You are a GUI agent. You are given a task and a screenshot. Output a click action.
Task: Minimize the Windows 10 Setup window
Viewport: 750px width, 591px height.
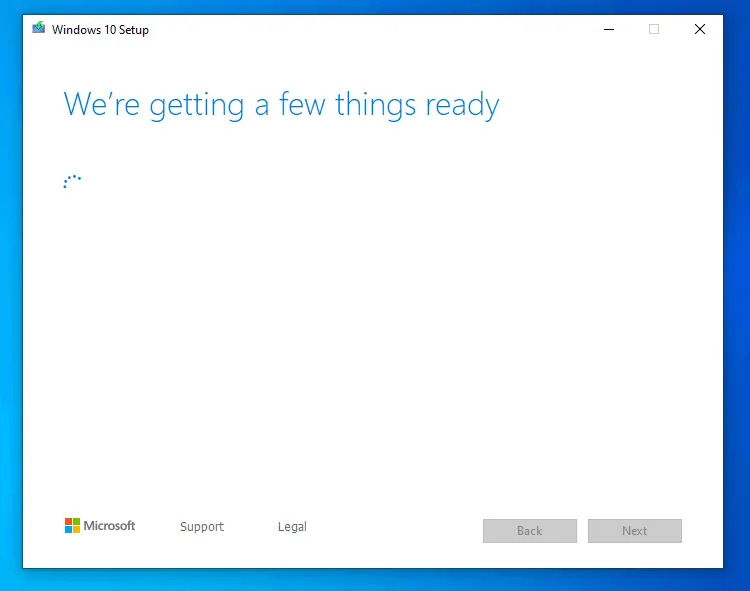pos(609,29)
